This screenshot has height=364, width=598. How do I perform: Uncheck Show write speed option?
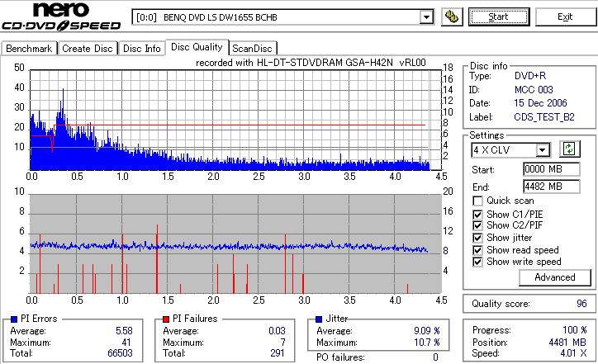click(477, 262)
